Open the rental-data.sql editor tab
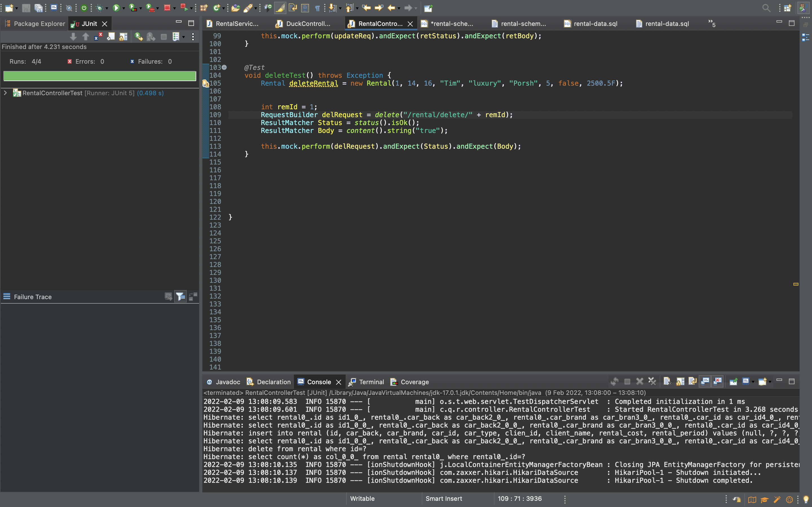The width and height of the screenshot is (812, 507). click(x=595, y=23)
